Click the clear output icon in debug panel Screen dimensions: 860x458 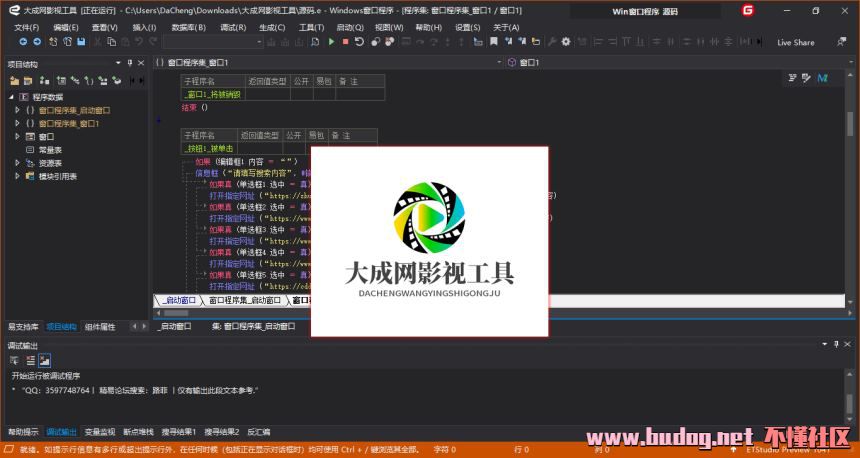point(14,360)
